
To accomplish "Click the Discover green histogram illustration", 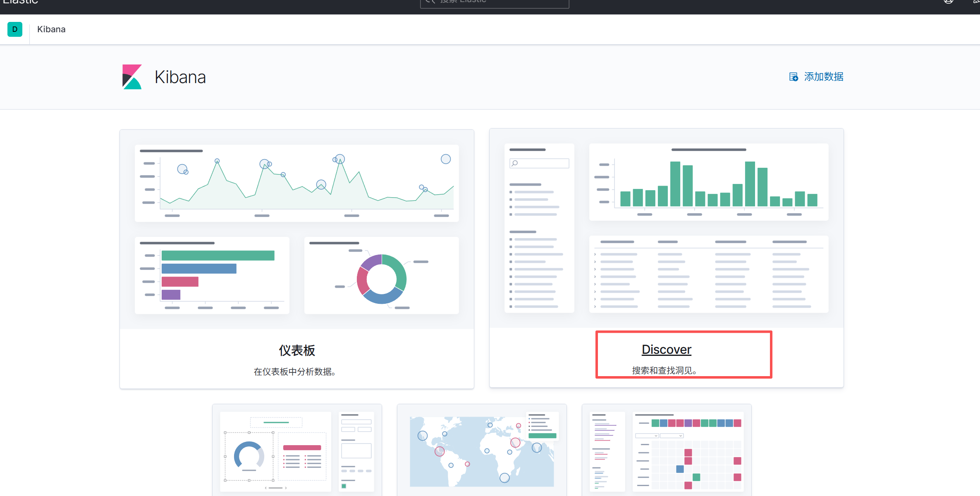I will tap(708, 182).
